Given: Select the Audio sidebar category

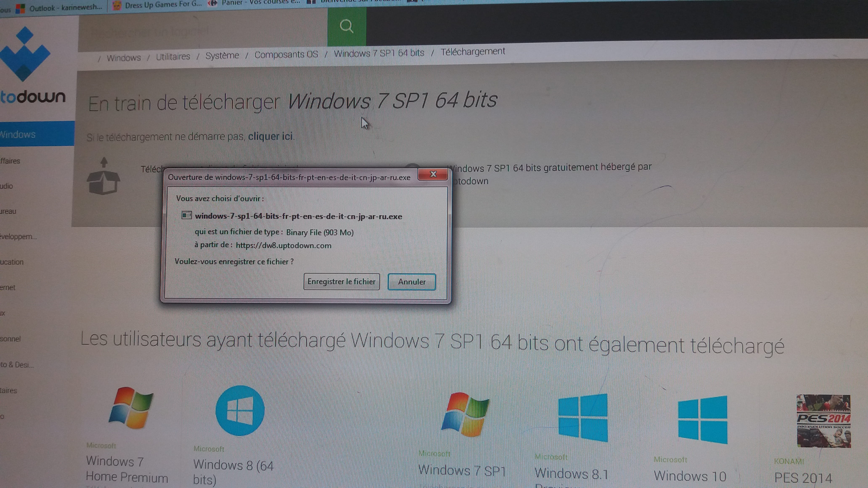Looking at the screenshot, I should pyautogui.click(x=6, y=186).
